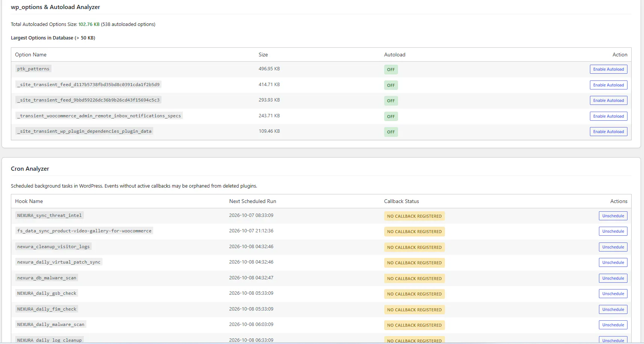The image size is (644, 344).
Task: Click the 2026-10-07 08:33:09 scheduled run
Action: pyautogui.click(x=251, y=215)
